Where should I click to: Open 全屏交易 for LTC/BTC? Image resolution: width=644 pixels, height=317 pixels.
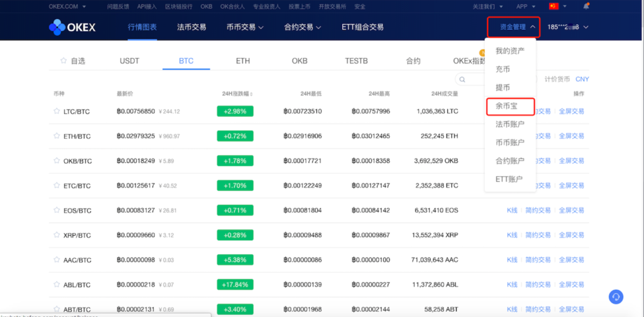571,111
